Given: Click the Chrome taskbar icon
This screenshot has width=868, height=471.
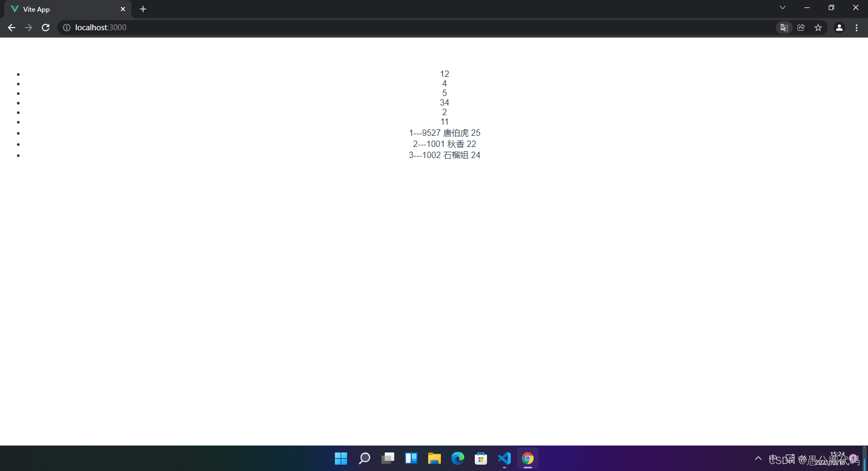Looking at the screenshot, I should (x=528, y=458).
